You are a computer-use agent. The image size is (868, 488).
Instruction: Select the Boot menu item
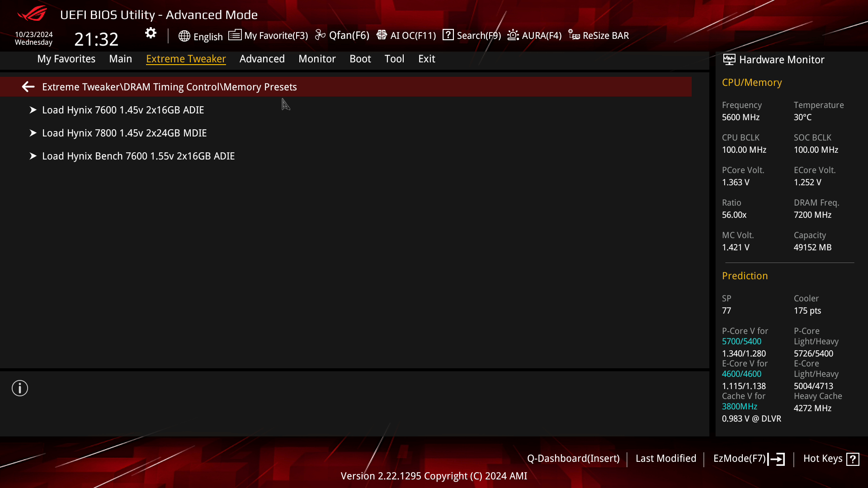(x=359, y=58)
